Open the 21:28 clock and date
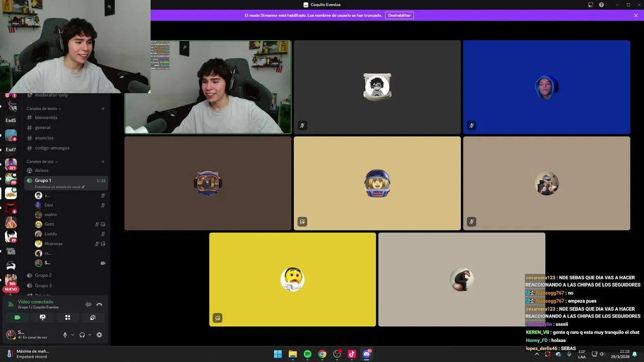This screenshot has width=644, height=362. (x=620, y=354)
